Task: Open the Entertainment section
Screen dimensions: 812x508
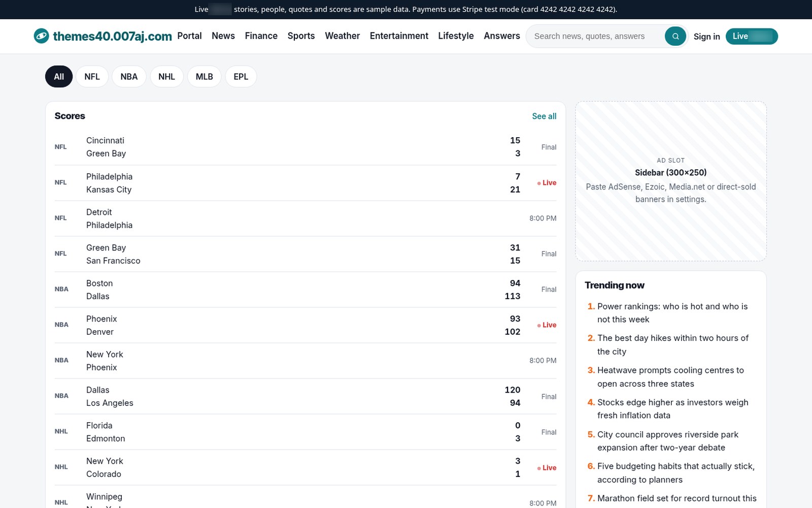Action: coord(399,36)
